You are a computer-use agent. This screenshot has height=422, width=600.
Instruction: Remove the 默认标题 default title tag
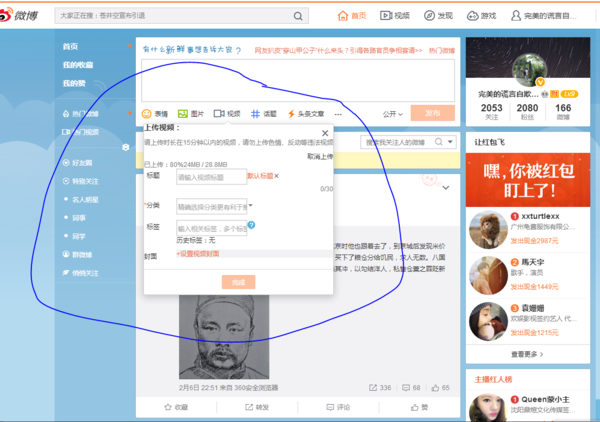point(276,176)
